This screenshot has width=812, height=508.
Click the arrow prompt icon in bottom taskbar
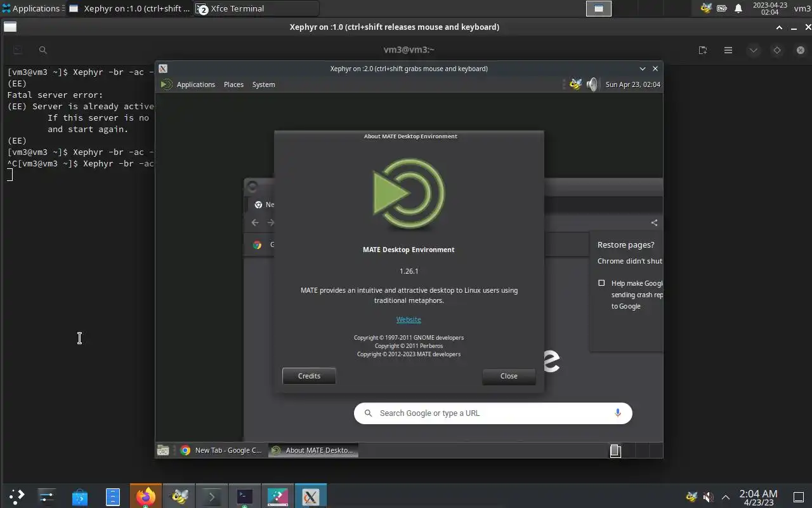212,497
